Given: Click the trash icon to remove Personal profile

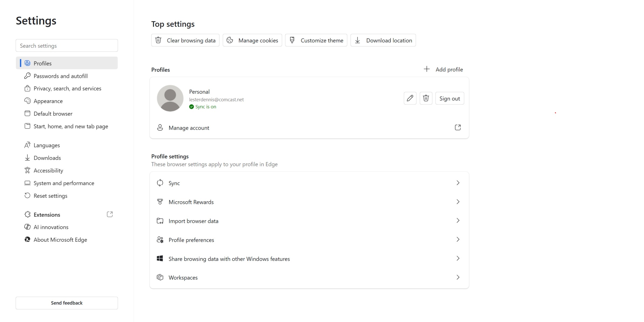Looking at the screenshot, I should pyautogui.click(x=426, y=98).
